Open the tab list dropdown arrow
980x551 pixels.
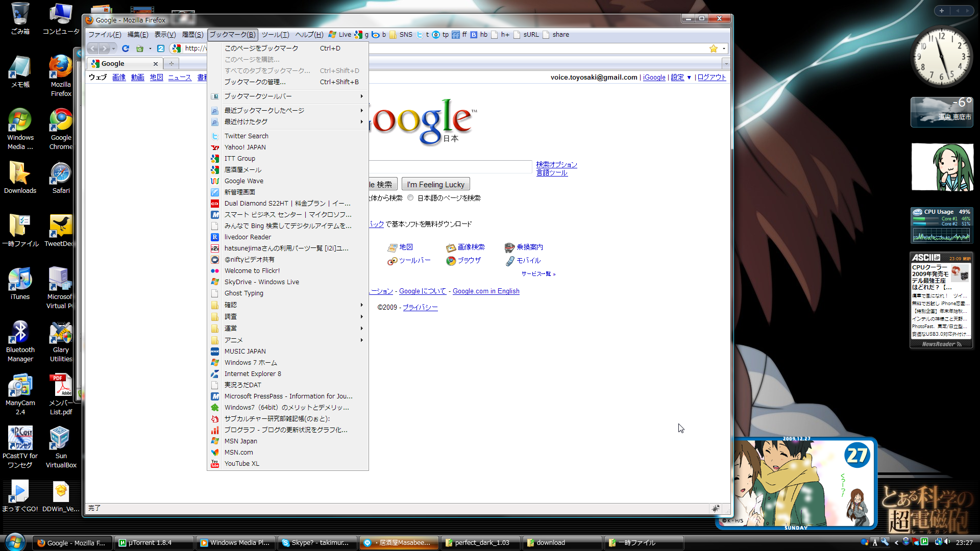pyautogui.click(x=726, y=64)
